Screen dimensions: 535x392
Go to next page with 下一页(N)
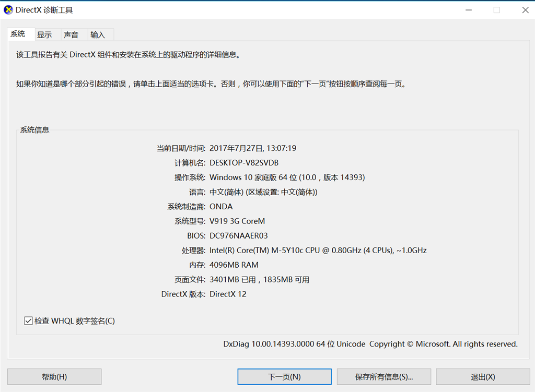[284, 377]
